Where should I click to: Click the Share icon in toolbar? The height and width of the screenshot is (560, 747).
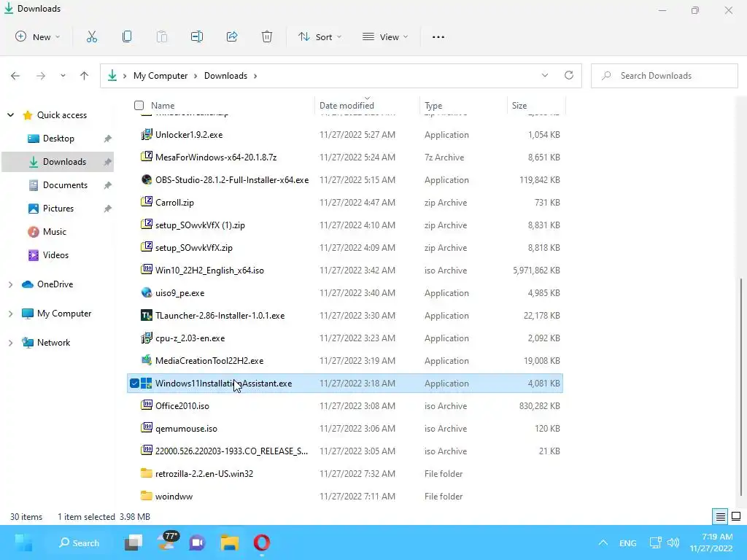point(232,36)
